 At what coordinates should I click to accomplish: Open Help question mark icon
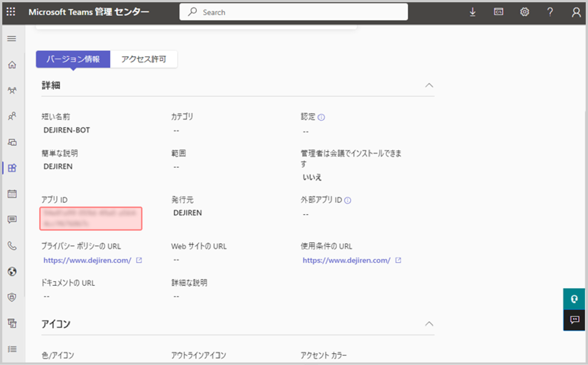(550, 12)
